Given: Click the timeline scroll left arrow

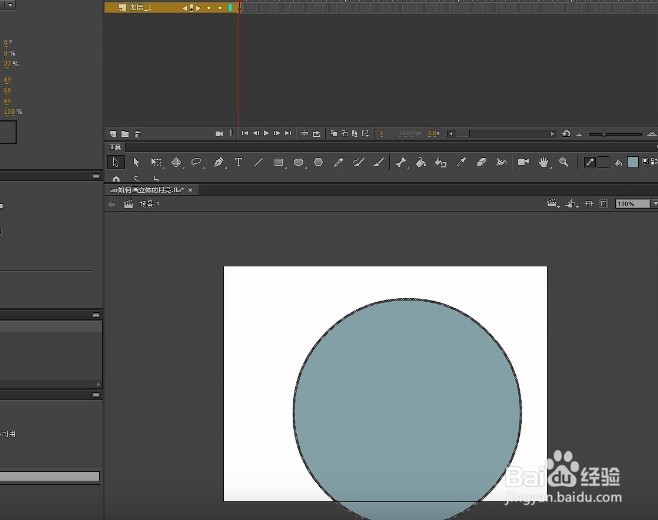Looking at the screenshot, I should [x=451, y=134].
